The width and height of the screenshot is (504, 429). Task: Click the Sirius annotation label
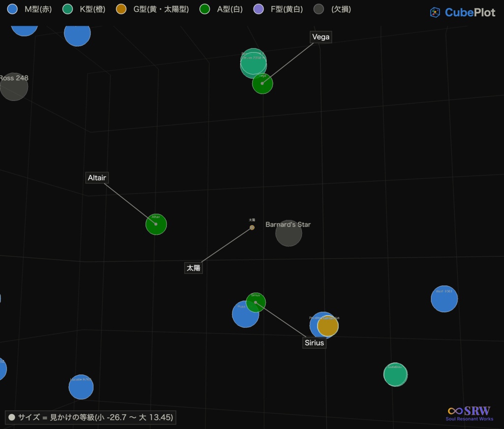pyautogui.click(x=315, y=343)
